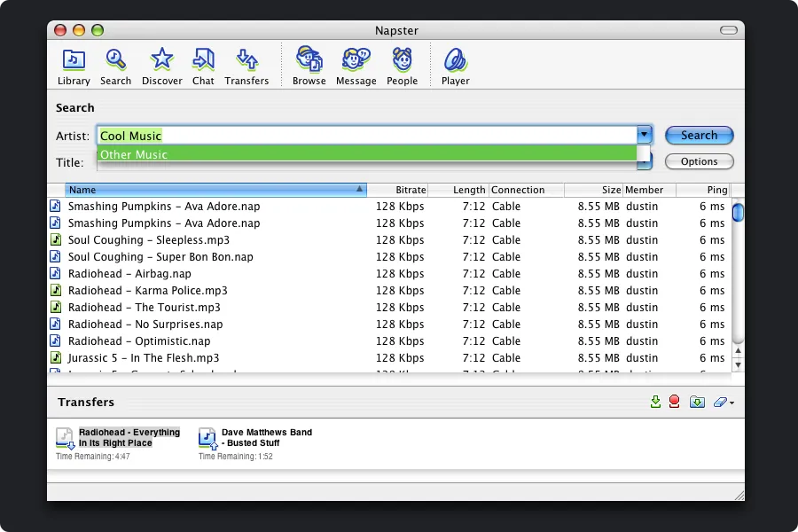
Task: Expand the Title combo box arrow
Action: (x=645, y=163)
